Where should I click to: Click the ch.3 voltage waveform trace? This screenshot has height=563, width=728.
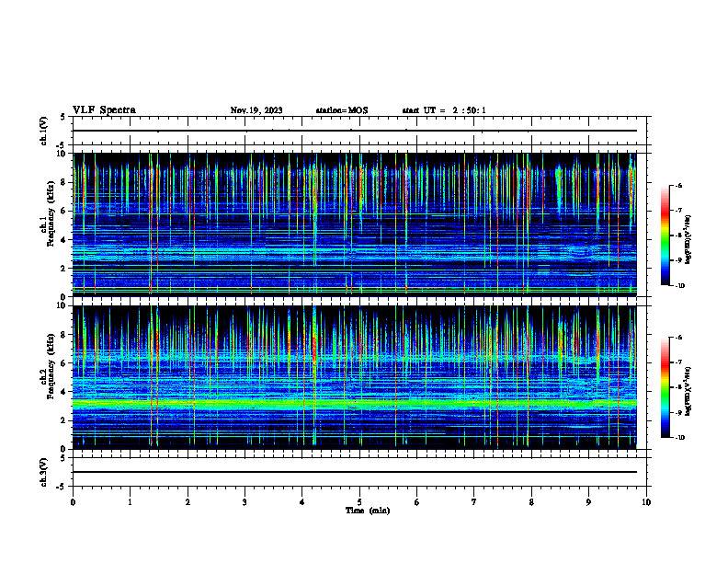[x=355, y=472]
